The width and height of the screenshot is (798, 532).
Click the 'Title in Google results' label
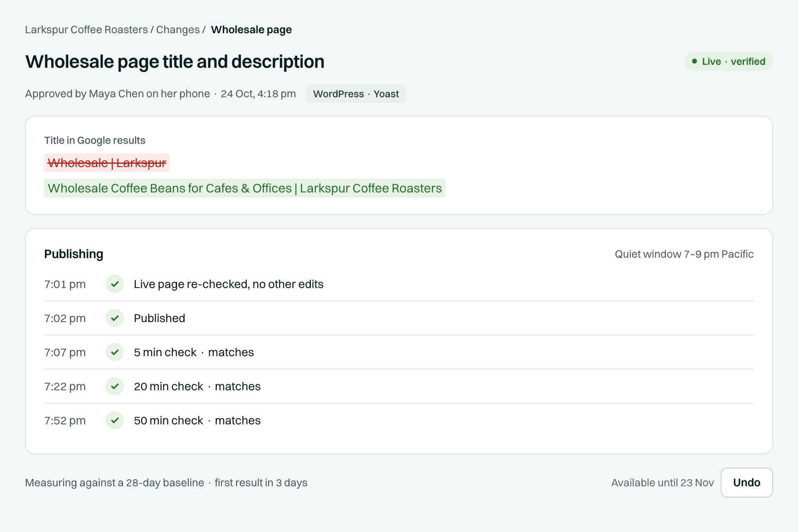pyautogui.click(x=95, y=140)
